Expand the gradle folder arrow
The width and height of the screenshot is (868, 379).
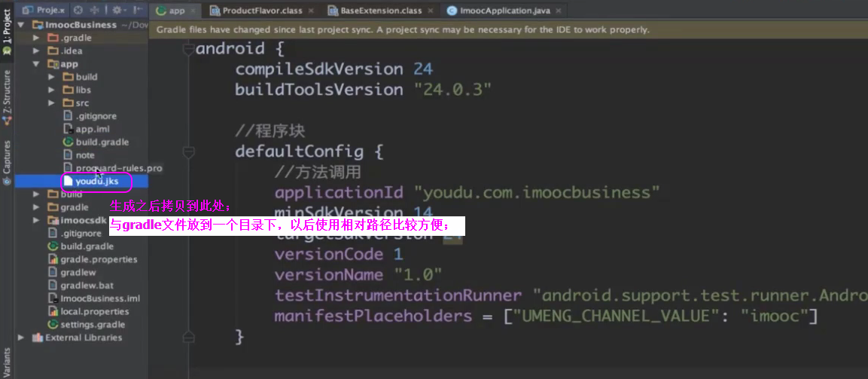[36, 207]
